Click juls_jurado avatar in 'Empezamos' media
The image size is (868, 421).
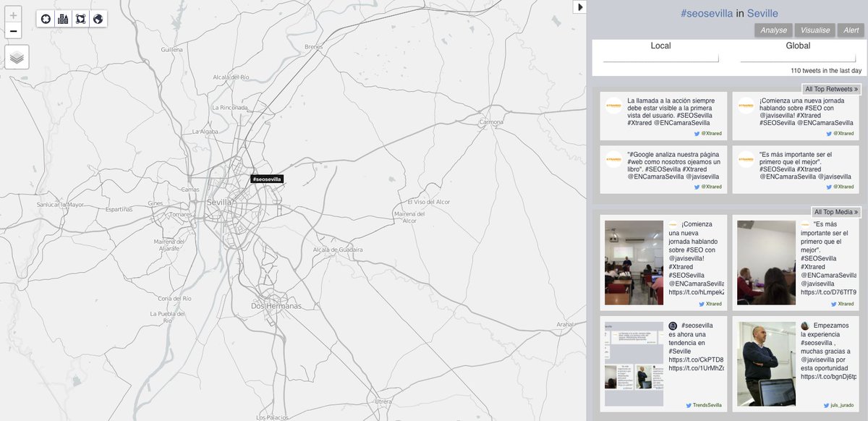(805, 326)
